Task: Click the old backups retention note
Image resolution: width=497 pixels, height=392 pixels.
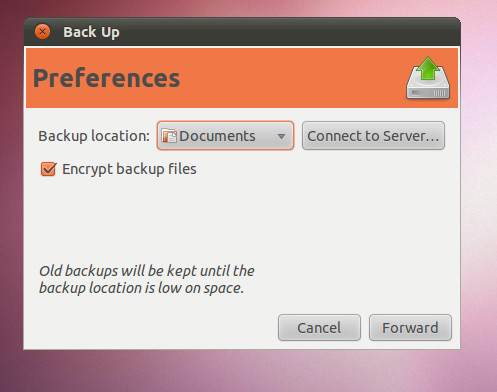Action: click(147, 279)
